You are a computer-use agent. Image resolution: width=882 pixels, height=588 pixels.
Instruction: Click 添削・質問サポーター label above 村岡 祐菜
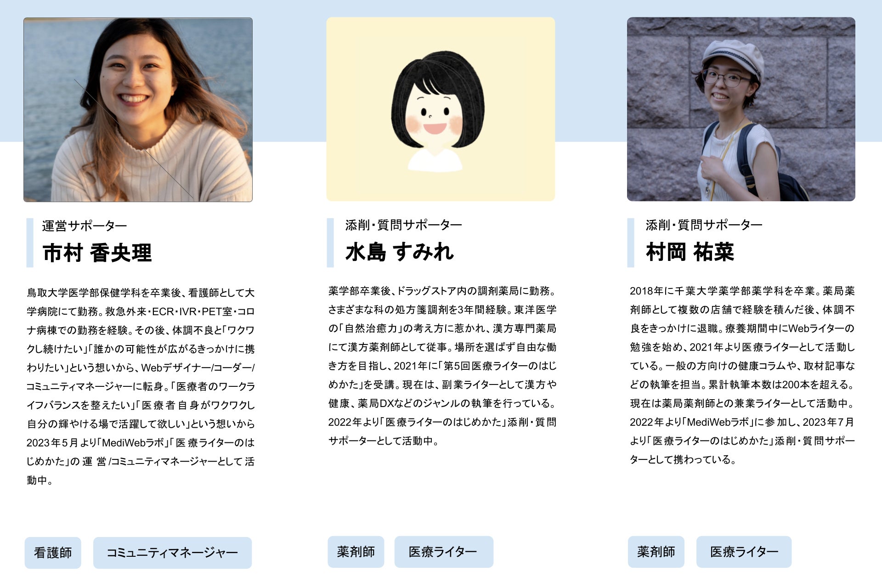pyautogui.click(x=704, y=225)
